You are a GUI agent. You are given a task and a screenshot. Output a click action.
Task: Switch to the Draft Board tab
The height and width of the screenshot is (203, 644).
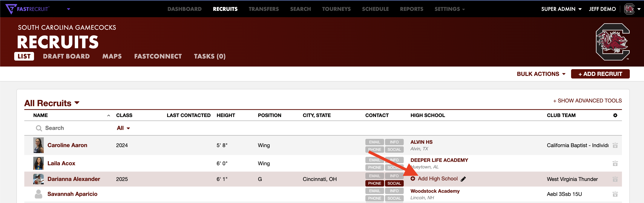66,56
